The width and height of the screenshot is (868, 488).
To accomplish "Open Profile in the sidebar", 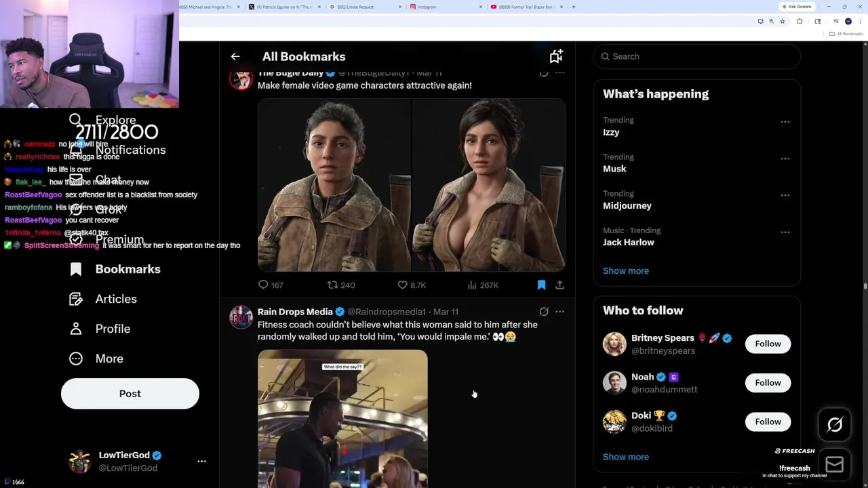I will tap(100, 329).
